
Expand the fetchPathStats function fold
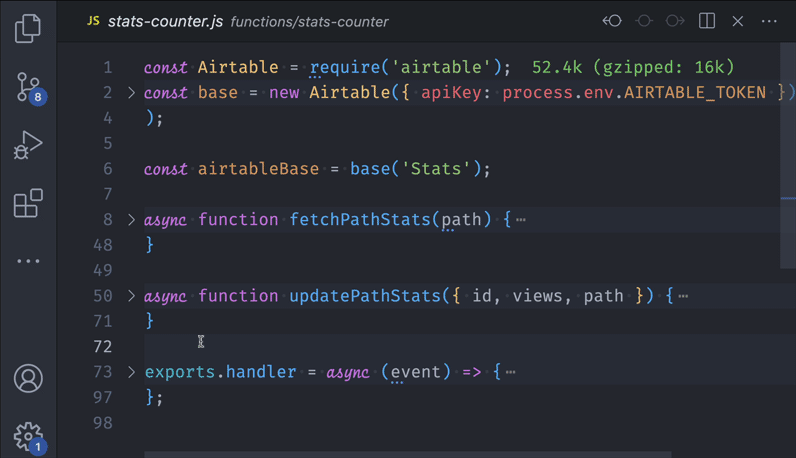pos(131,219)
